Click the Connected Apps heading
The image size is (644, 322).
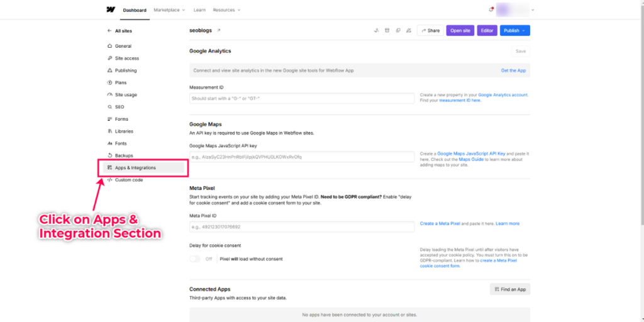(x=210, y=289)
